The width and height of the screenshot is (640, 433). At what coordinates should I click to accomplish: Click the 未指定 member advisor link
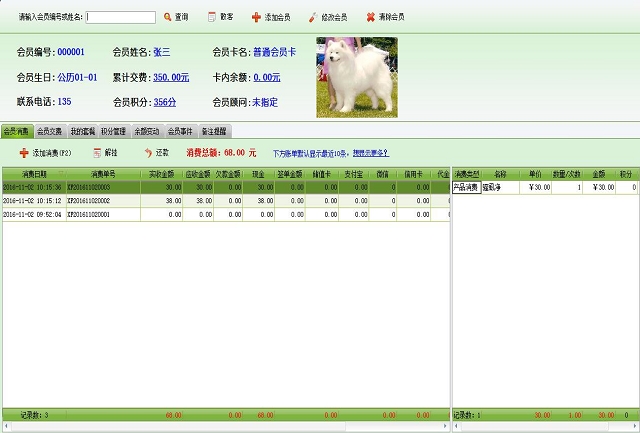tap(265, 102)
